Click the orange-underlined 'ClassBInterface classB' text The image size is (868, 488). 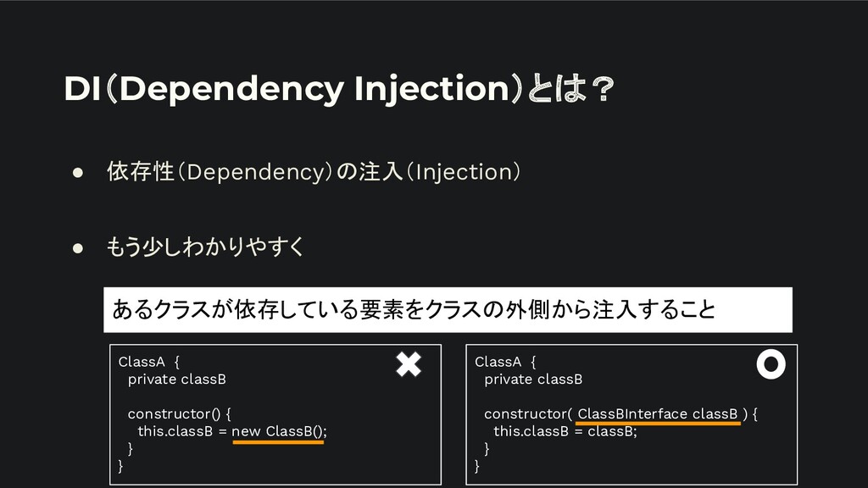click(x=658, y=413)
